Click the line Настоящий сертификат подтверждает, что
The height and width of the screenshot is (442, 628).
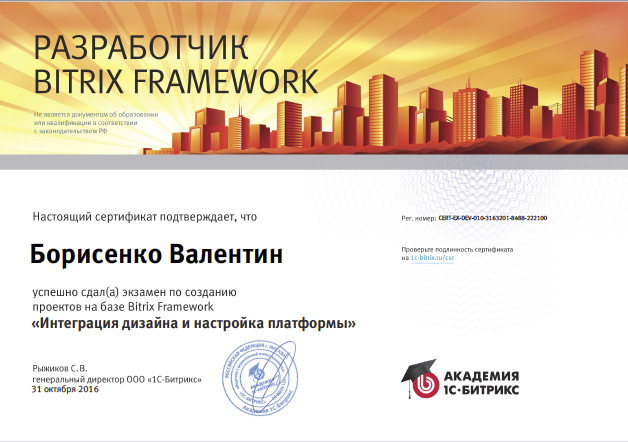145,217
